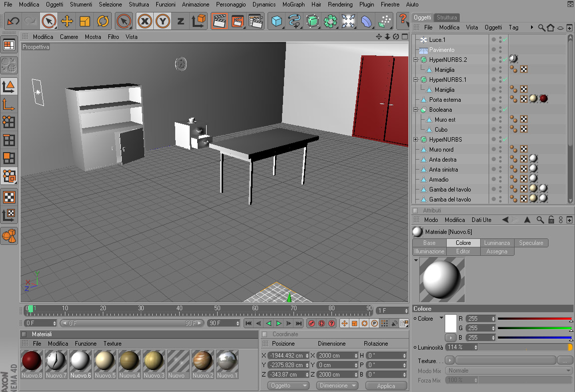Click the white Colore swatch

450,323
